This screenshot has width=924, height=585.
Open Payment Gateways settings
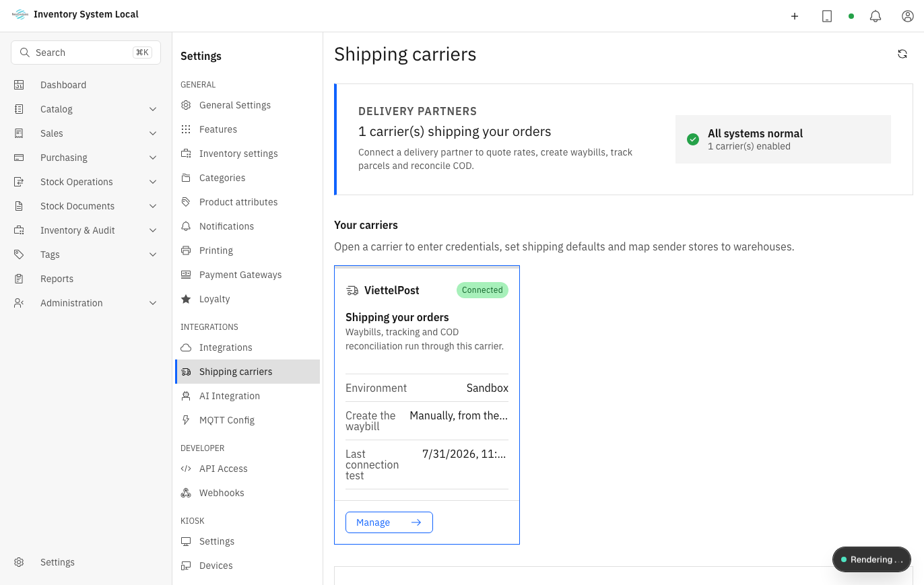[x=247, y=275]
